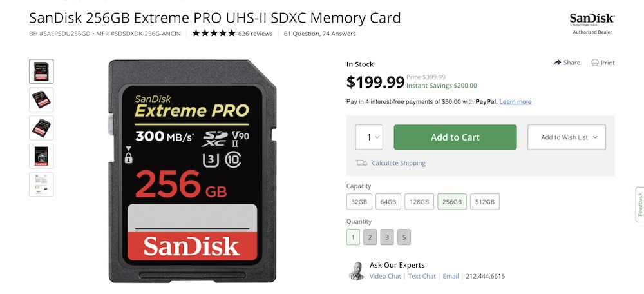Click the five-star rating icons
The image size is (644, 294).
pyautogui.click(x=214, y=34)
